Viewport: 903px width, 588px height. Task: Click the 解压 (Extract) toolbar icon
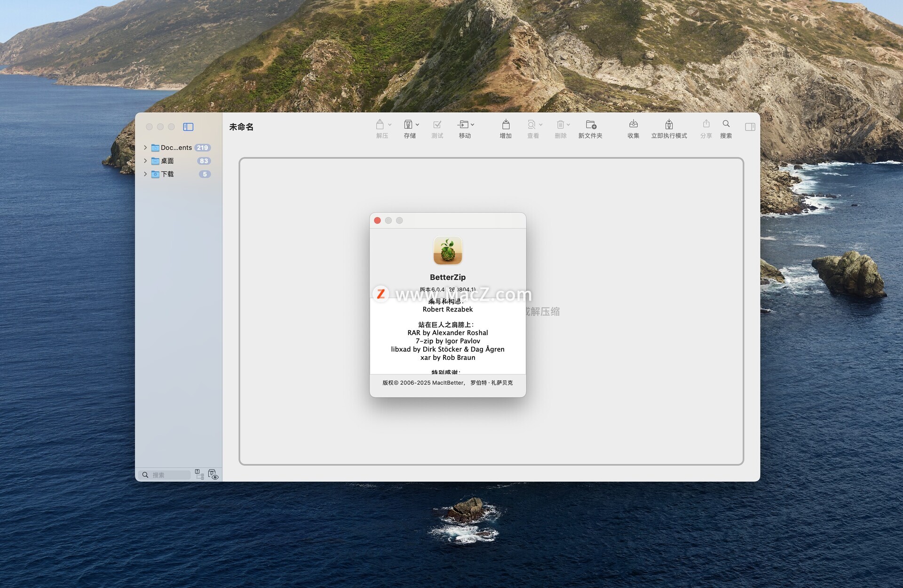(380, 125)
